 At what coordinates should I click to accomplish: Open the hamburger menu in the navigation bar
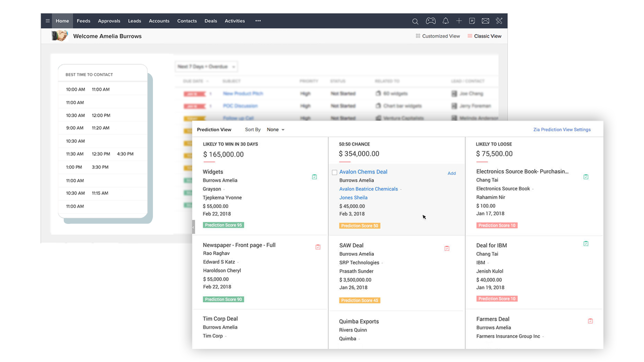[48, 21]
